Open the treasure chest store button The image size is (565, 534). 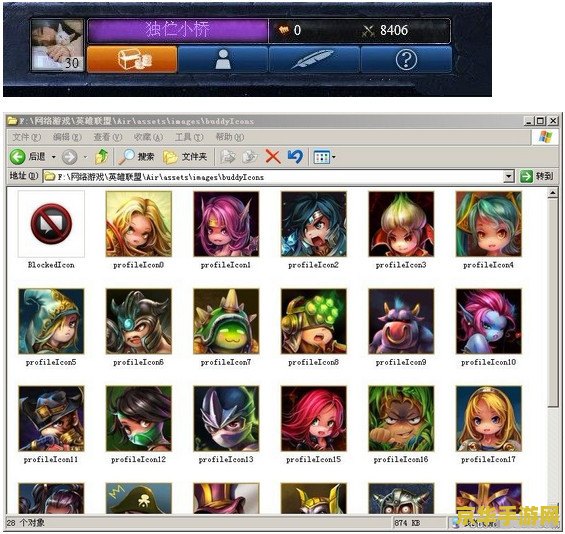[x=132, y=59]
